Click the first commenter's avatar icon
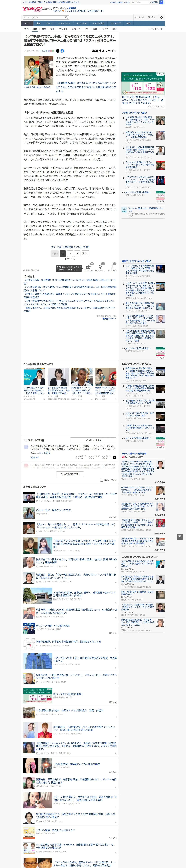This screenshot has width=186, height=868. coord(26,447)
